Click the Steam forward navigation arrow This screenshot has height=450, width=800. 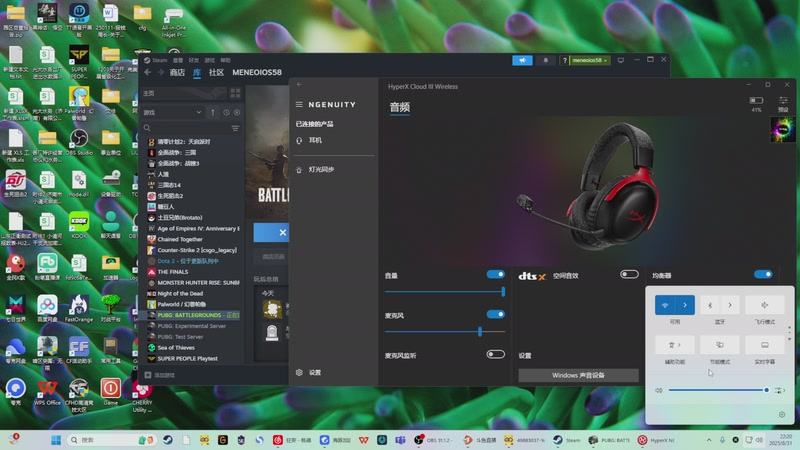[160, 72]
